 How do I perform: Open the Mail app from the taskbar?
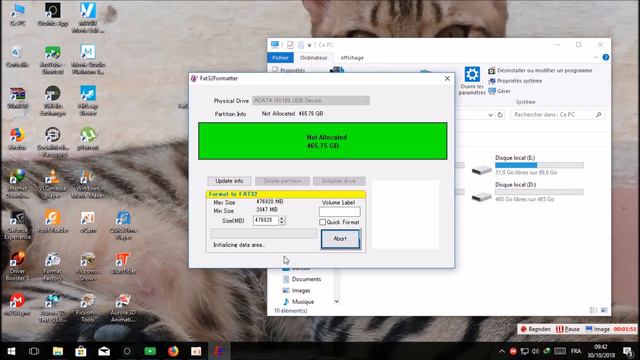(x=104, y=351)
